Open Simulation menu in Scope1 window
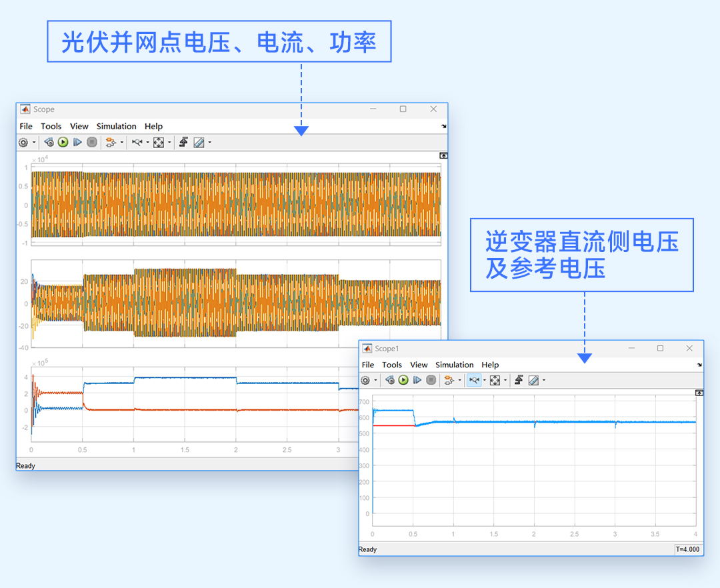This screenshot has height=588, width=720. pos(454,365)
